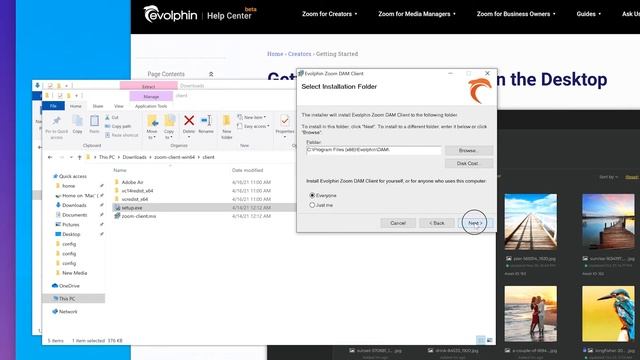Switch Explorer to large icons view
The width and height of the screenshot is (640, 360).
pos(489,340)
